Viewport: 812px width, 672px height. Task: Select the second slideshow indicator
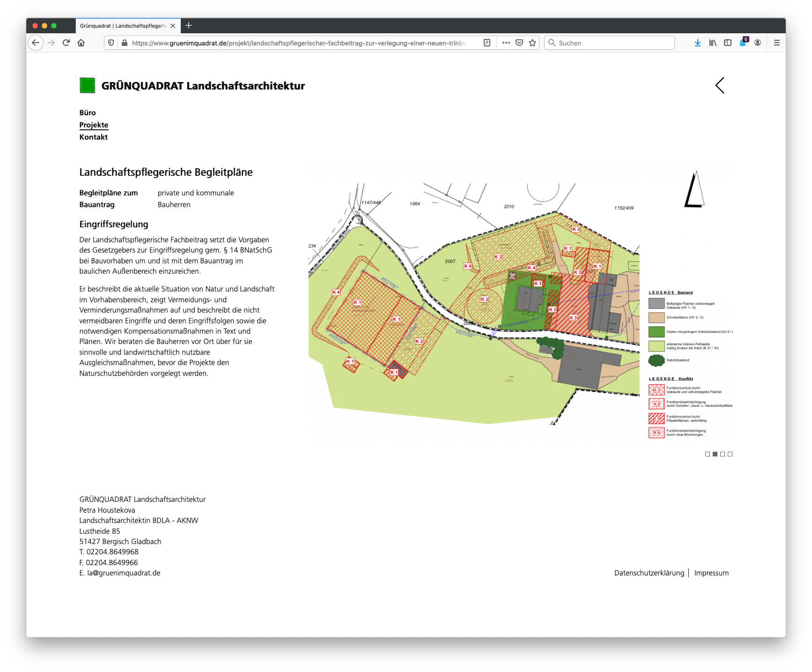coord(715,454)
